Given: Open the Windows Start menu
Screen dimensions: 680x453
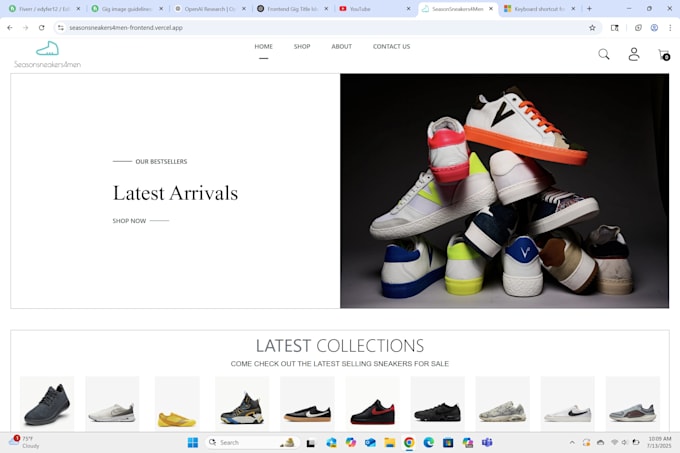Looking at the screenshot, I should coord(193,442).
